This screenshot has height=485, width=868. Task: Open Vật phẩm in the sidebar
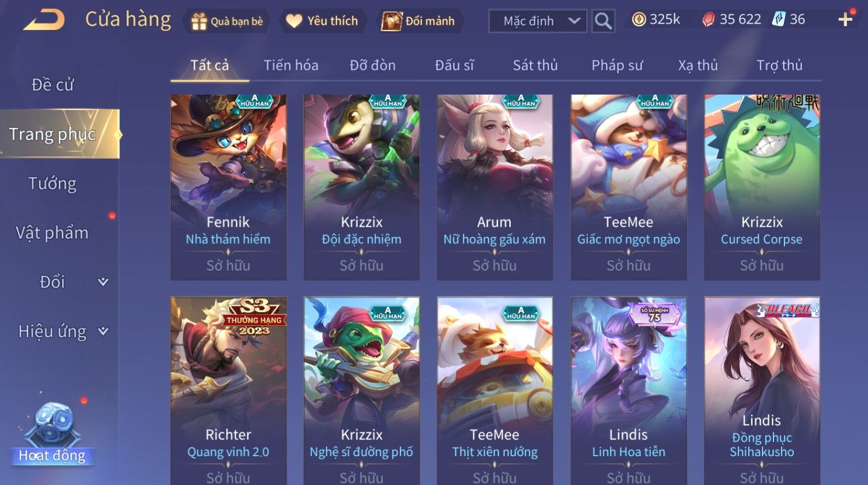pyautogui.click(x=52, y=233)
